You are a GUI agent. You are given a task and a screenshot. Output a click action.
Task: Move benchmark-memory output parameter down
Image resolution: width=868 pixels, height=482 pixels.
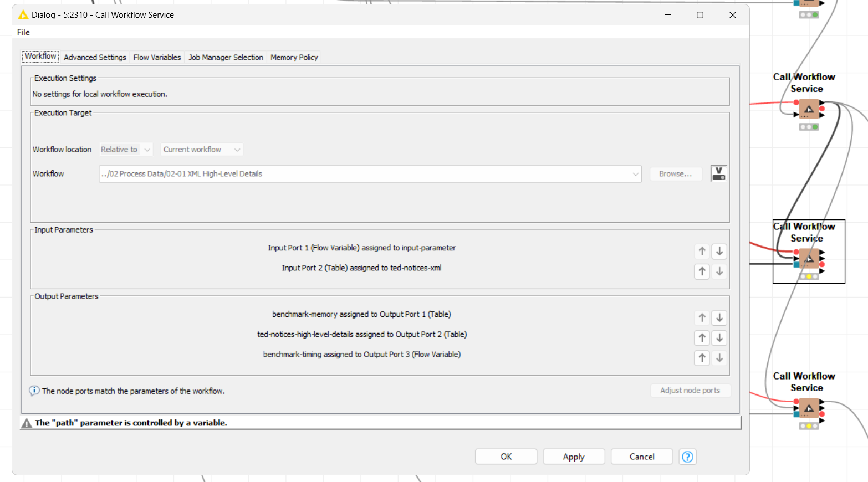click(719, 318)
